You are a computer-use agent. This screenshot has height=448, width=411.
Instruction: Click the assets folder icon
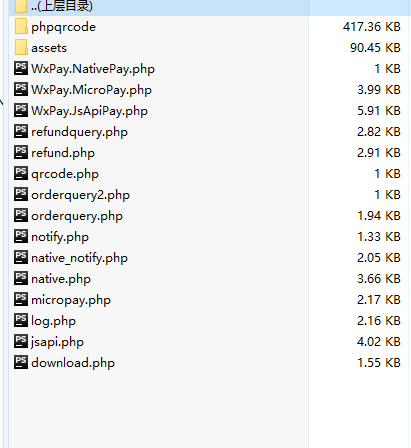coord(21,48)
